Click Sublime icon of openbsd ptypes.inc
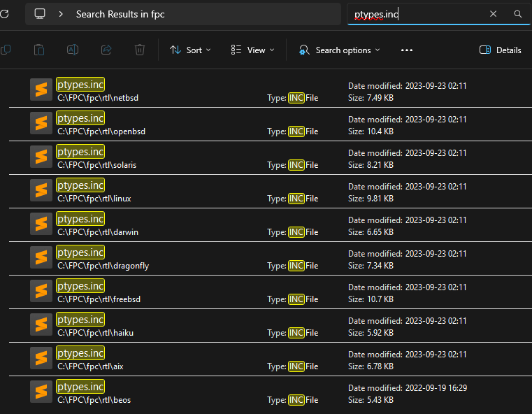Screen dimensions: 532x414 [41, 123]
